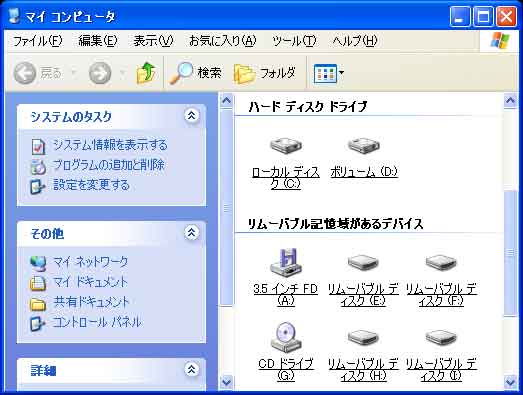523x395 pixels.
Task: Click the shared documents folder icon
Action: point(38,304)
